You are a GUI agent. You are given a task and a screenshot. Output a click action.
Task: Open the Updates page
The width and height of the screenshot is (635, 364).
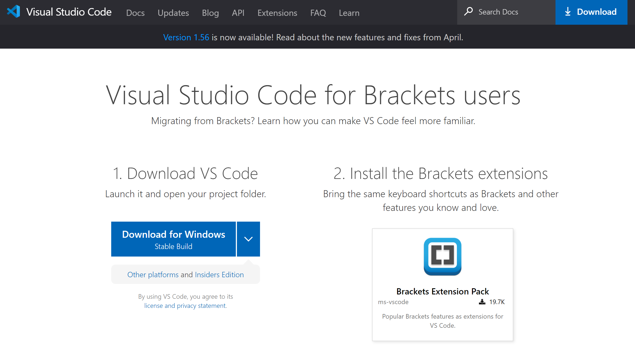pyautogui.click(x=173, y=13)
